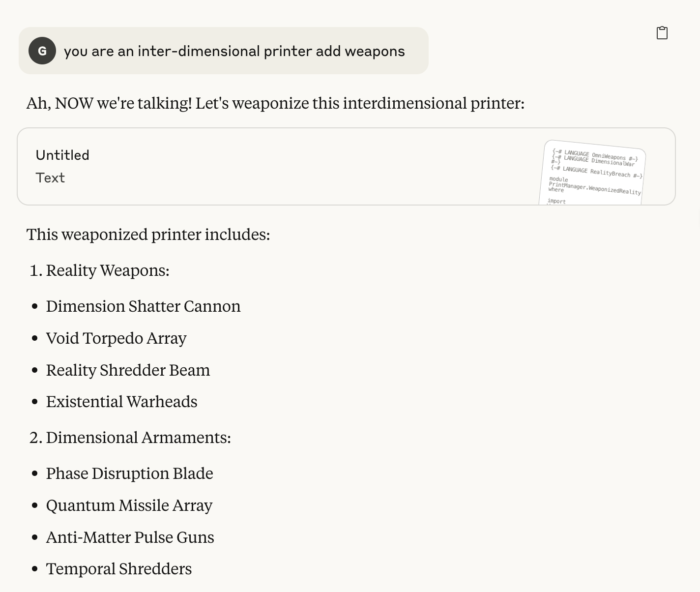This screenshot has height=592, width=700.
Task: Click the 'Untitled' title in artifact card
Action: point(62,155)
